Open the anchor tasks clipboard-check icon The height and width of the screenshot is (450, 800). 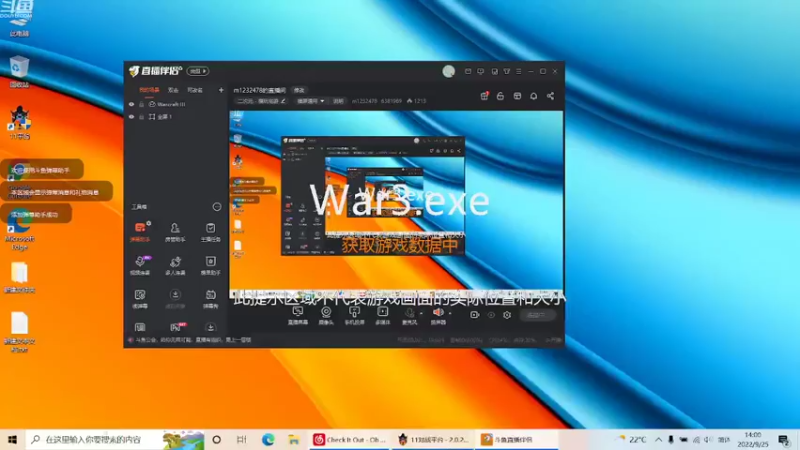(210, 231)
